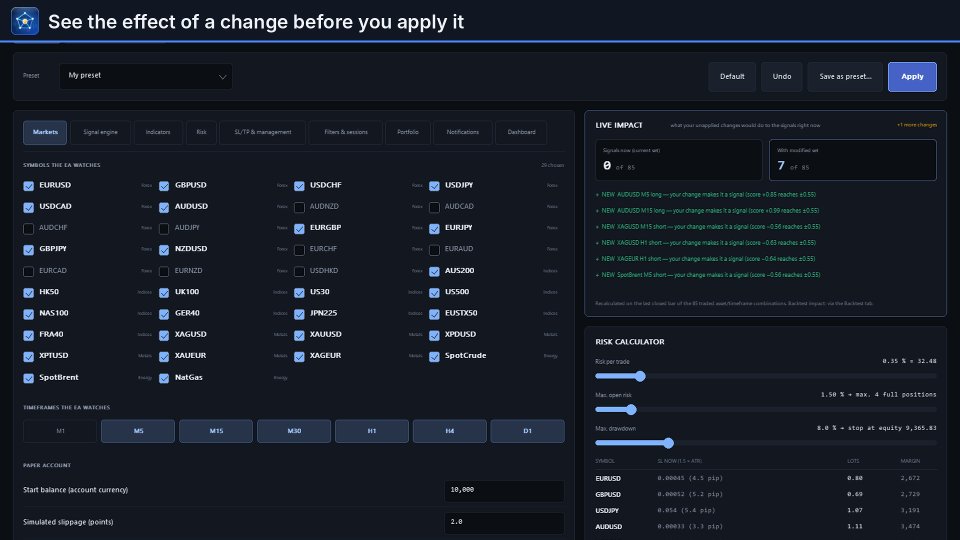Uncheck the USDJPY symbol
This screenshot has height=540, width=960.
(x=434, y=186)
